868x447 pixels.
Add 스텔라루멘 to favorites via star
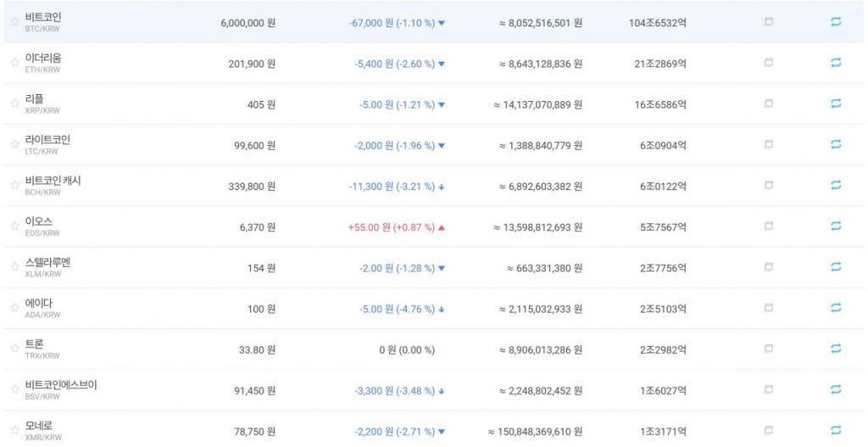pos(15,267)
